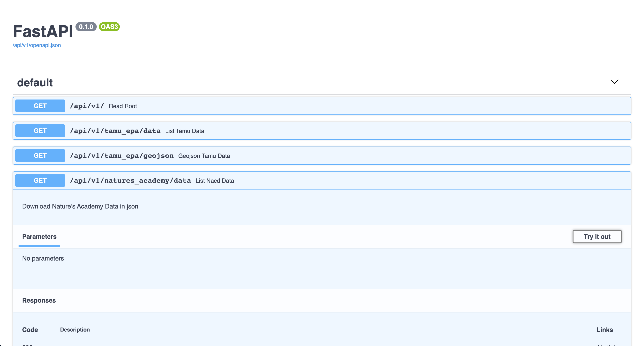Click the Geojson Tamu Data summary text
644x346 pixels.
point(204,156)
